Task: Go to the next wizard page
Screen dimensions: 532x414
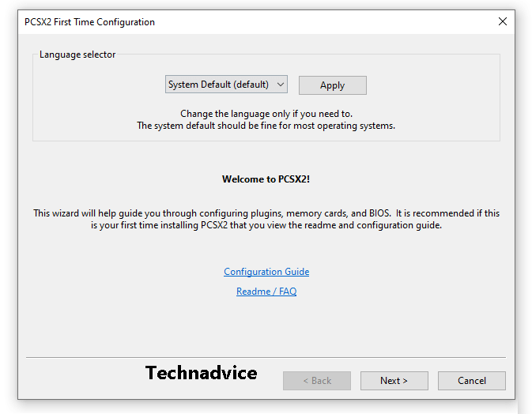Action: click(x=394, y=381)
